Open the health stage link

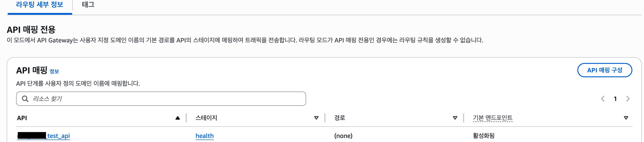point(205,136)
